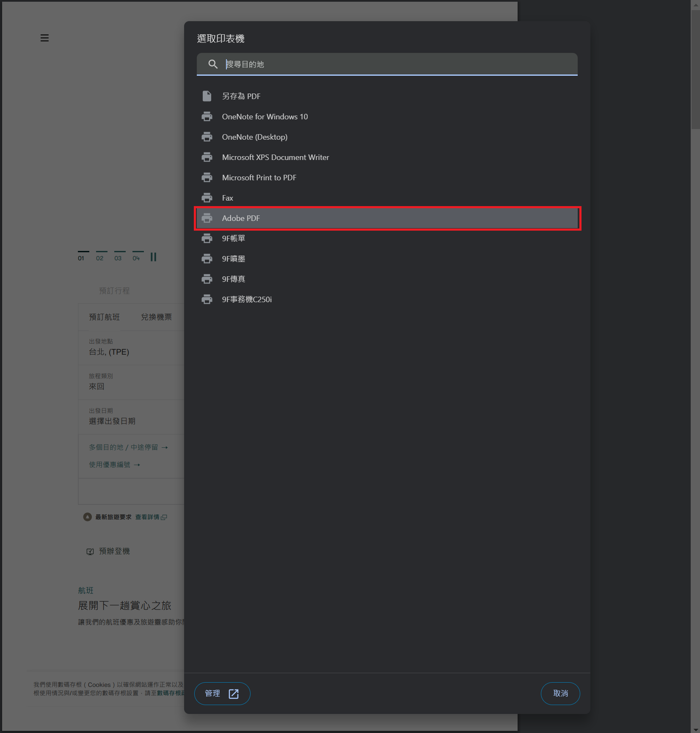Click the document icon beside 另存為 PDF
Viewport: 700px width, 733px height.
click(207, 96)
